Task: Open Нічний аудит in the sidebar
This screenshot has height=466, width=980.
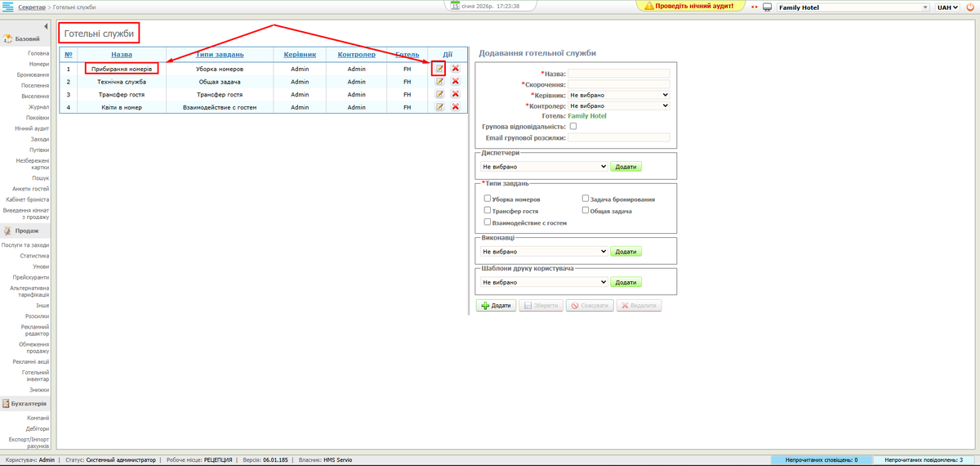Action: [32, 128]
